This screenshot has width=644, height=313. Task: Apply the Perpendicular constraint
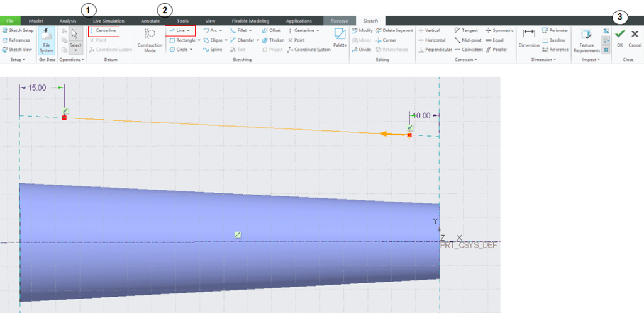coord(435,49)
